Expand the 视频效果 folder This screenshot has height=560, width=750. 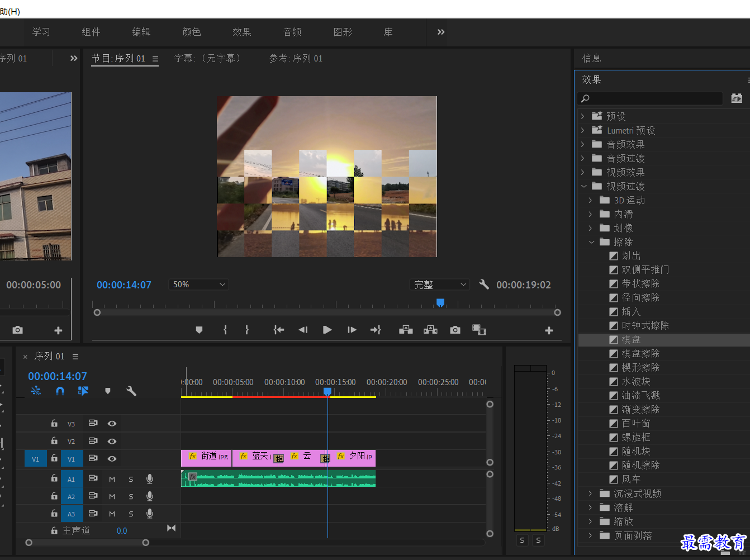click(x=583, y=172)
